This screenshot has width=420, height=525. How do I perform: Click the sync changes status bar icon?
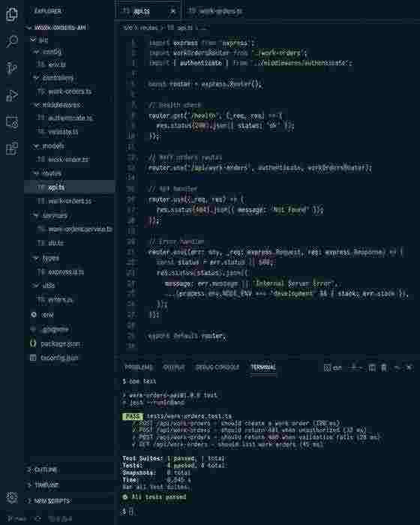37,518
